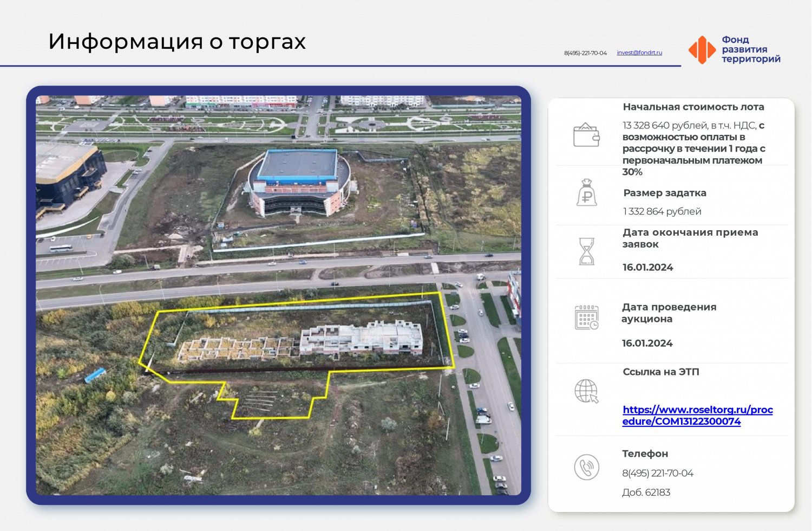Click the Фонд развития территорий logo text

coord(751,49)
